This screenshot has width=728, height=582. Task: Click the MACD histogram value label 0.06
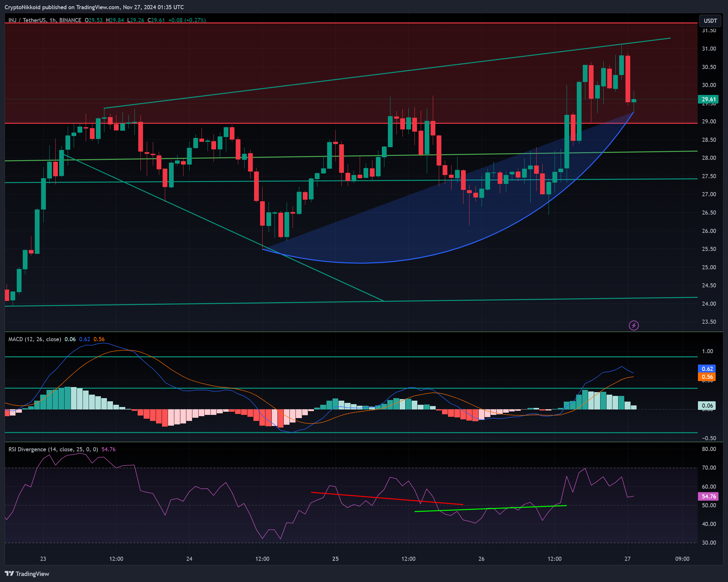point(707,405)
